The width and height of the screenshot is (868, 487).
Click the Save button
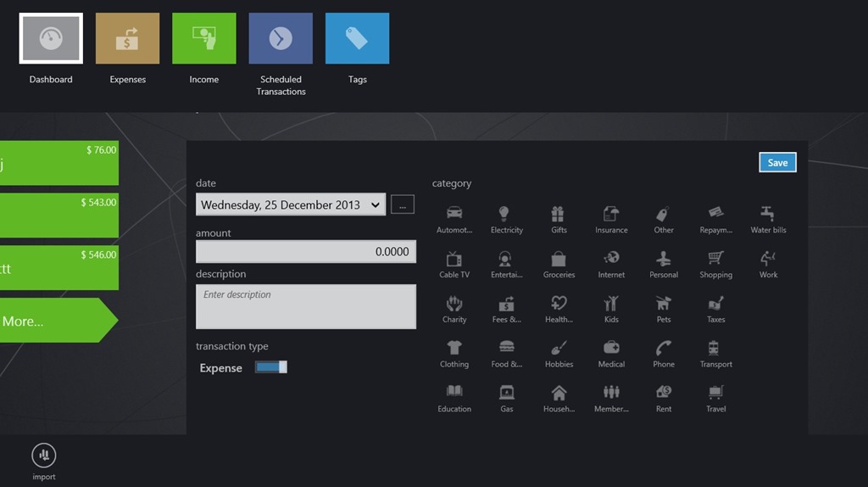click(777, 163)
